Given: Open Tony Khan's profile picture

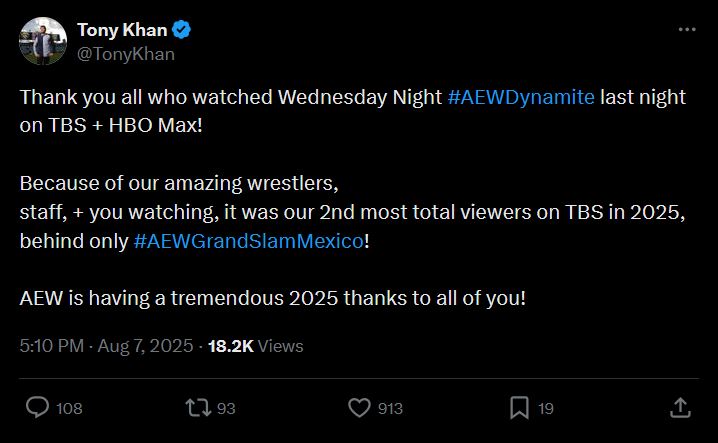Looking at the screenshot, I should pyautogui.click(x=40, y=41).
